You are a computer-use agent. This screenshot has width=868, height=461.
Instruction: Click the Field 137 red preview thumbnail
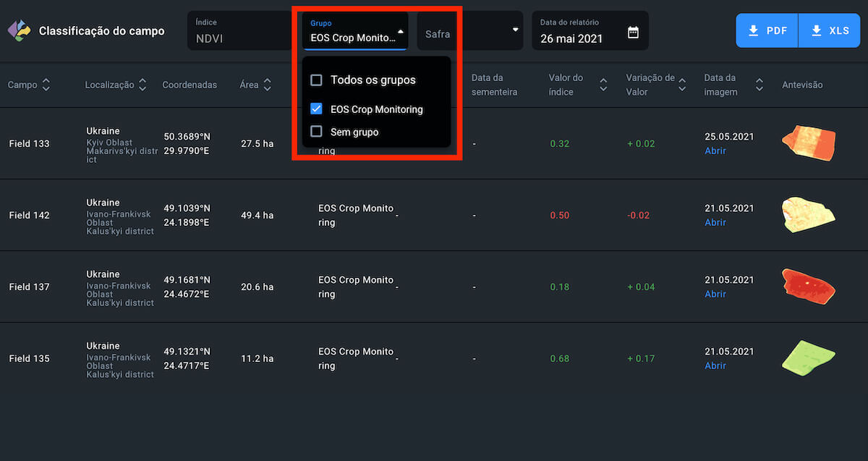[808, 285]
